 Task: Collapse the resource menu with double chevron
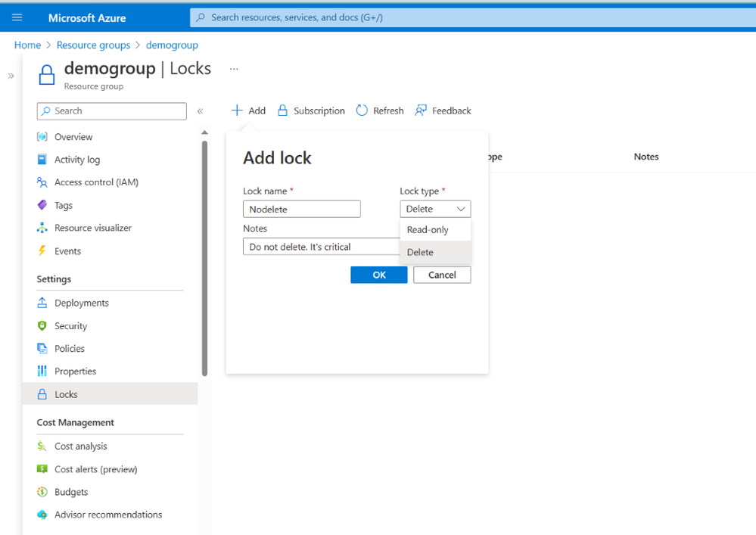(200, 111)
